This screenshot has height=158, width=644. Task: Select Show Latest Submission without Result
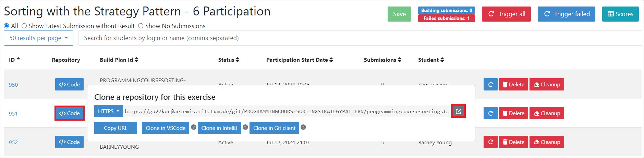click(24, 26)
